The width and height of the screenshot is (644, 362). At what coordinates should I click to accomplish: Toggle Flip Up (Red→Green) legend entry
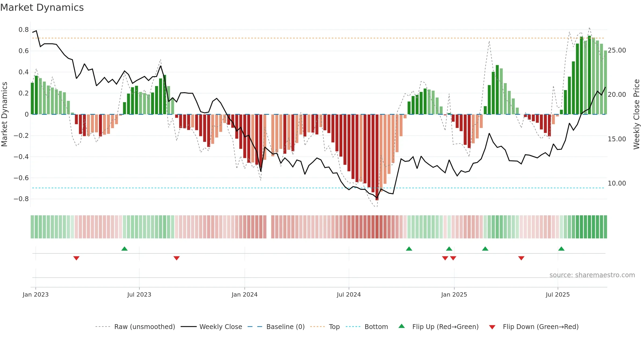438,327
